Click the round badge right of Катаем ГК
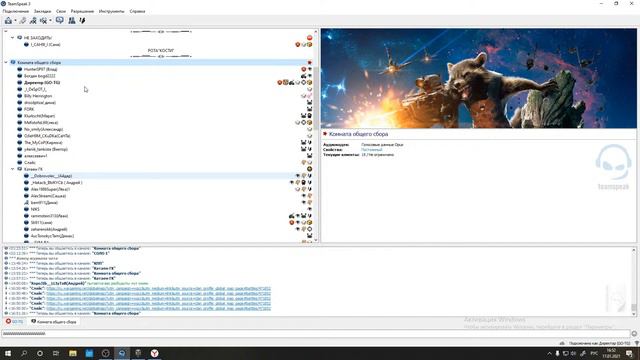The width and height of the screenshot is (640, 360). (309, 169)
